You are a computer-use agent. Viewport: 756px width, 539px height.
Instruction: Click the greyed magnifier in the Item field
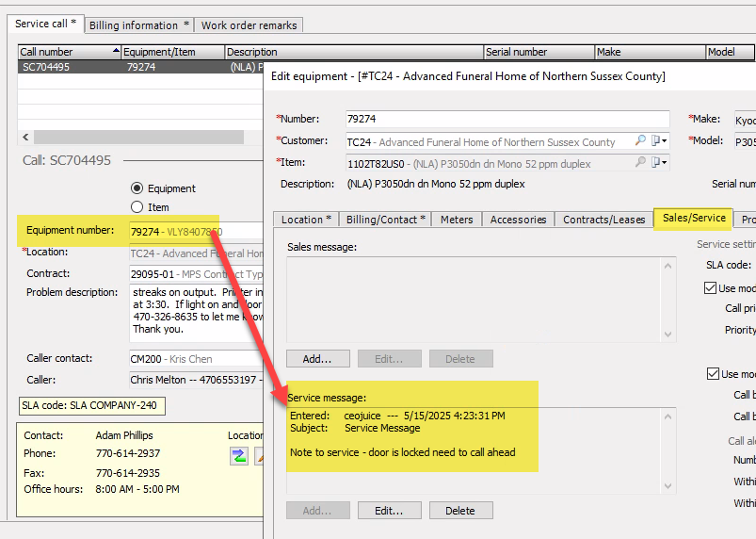(640, 162)
